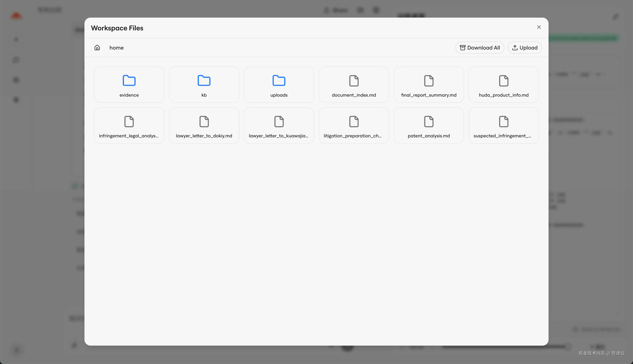Viewport: 633px width, 364px height.
Task: Open the suspected_infringement file
Action: point(503,125)
